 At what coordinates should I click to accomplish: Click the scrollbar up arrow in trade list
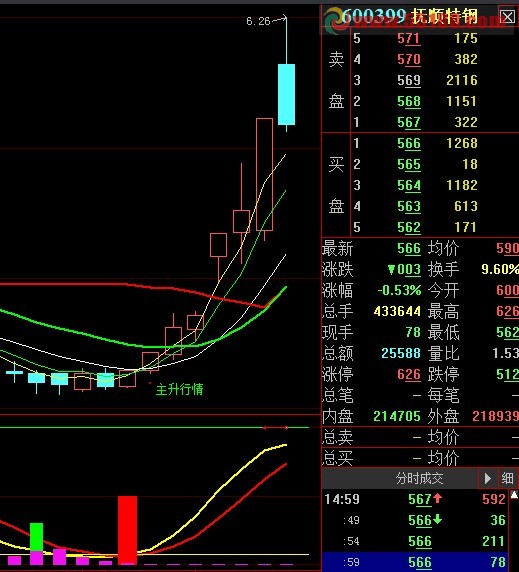coord(514,495)
